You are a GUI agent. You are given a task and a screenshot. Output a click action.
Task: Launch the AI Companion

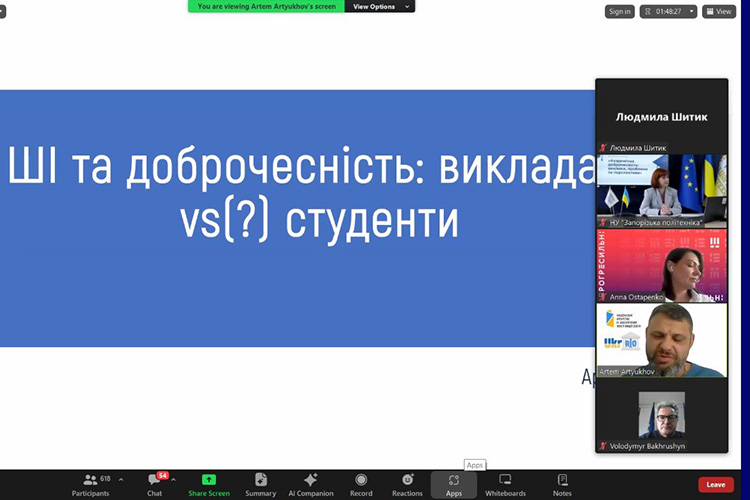pyautogui.click(x=310, y=484)
